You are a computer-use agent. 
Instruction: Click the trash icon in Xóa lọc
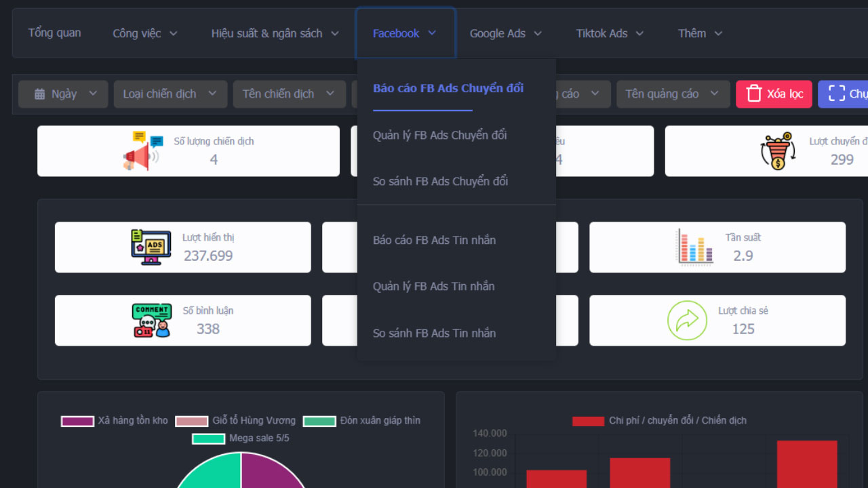tap(754, 94)
